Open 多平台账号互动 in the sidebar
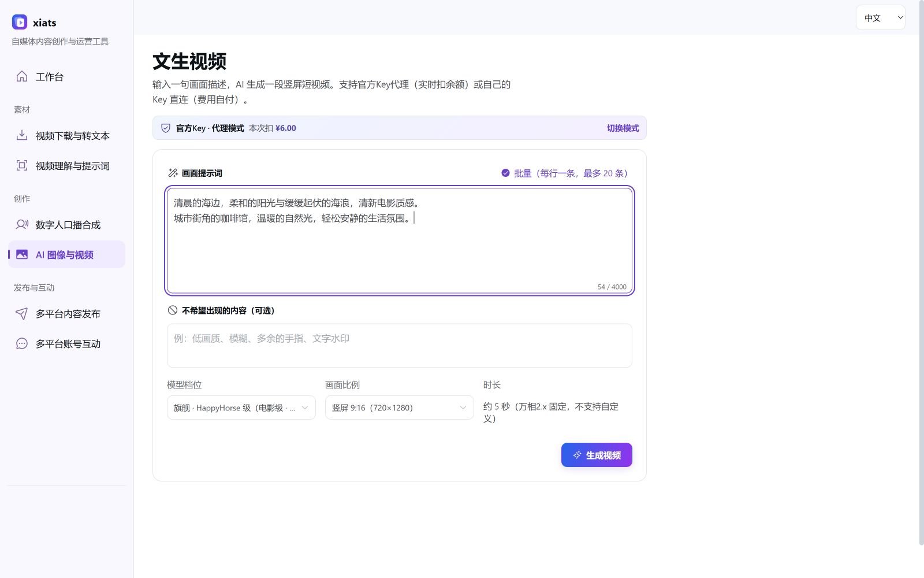The image size is (924, 578). click(66, 343)
